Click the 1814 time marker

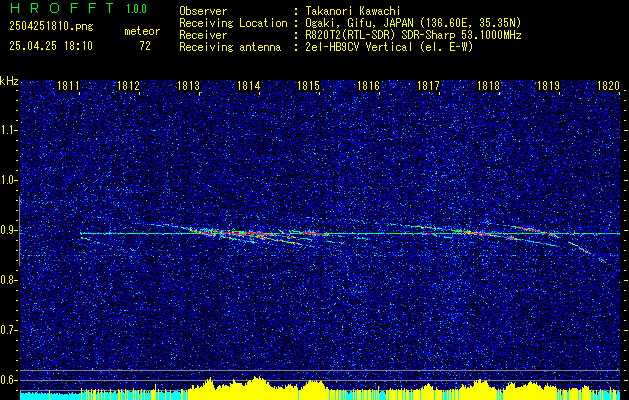[x=249, y=86]
